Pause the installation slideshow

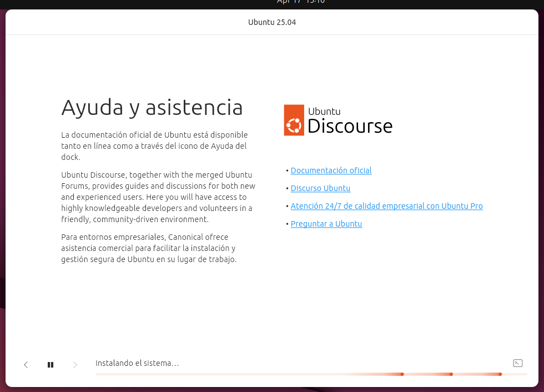pyautogui.click(x=51, y=365)
